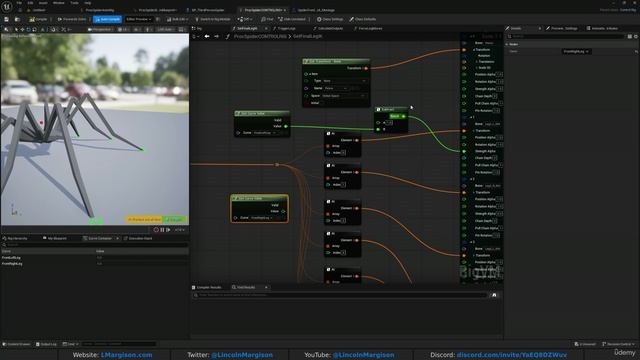Click the Browse to asset icon

17,19
